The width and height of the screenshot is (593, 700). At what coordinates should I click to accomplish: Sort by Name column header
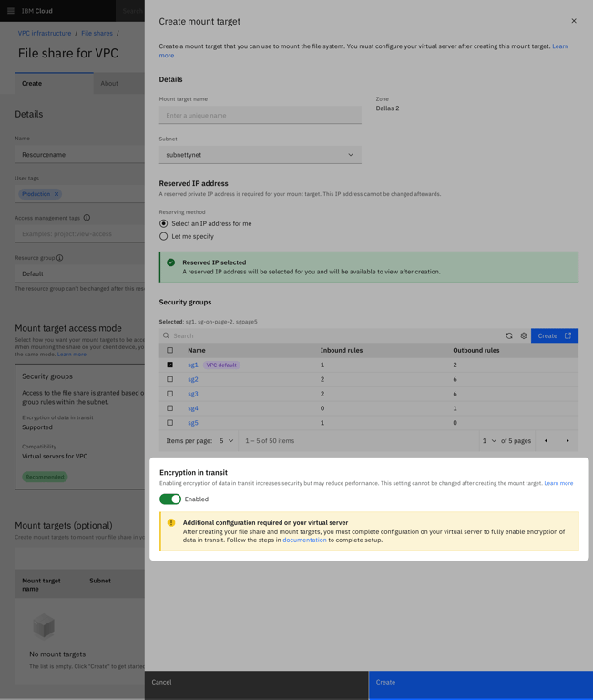(197, 350)
